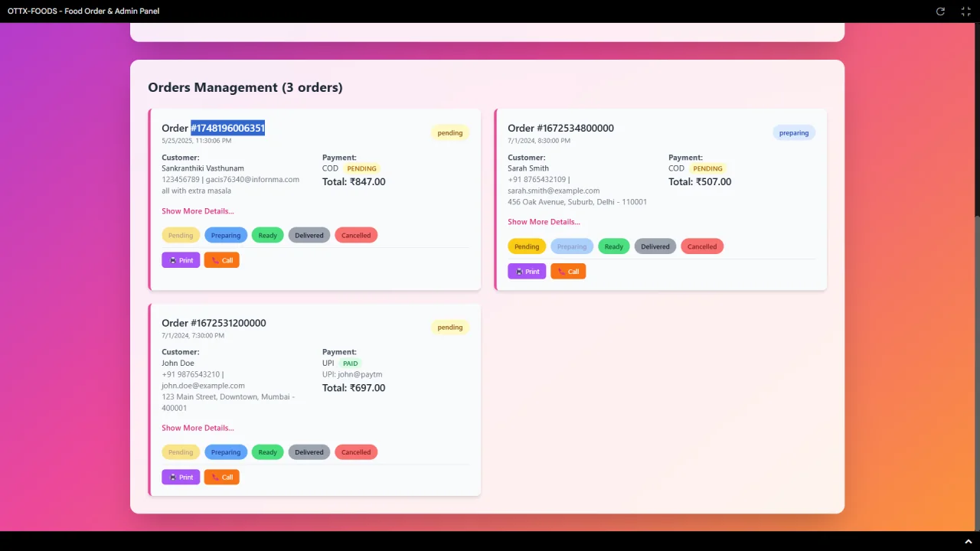Expand Show More Details for Sarah Smith

(544, 222)
